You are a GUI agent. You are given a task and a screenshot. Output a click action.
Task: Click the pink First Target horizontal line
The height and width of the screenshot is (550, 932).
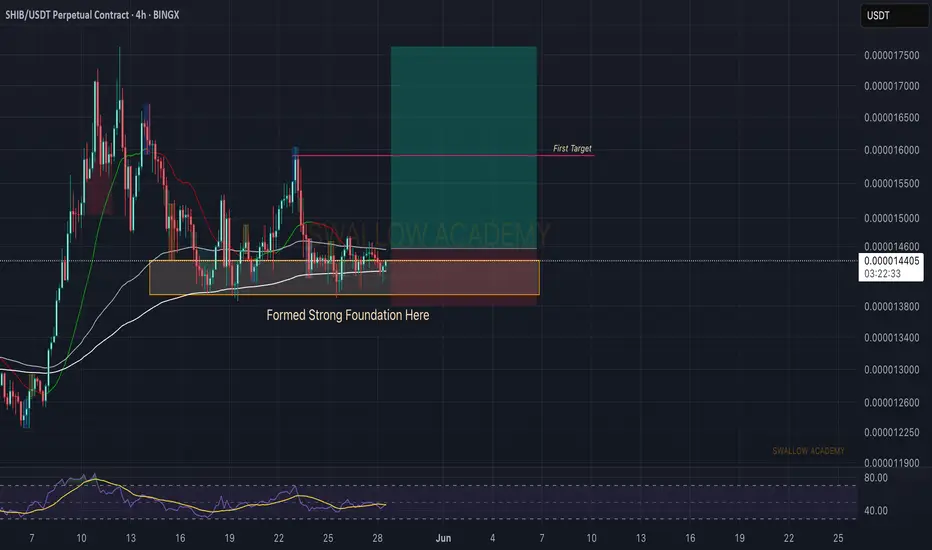click(x=446, y=155)
